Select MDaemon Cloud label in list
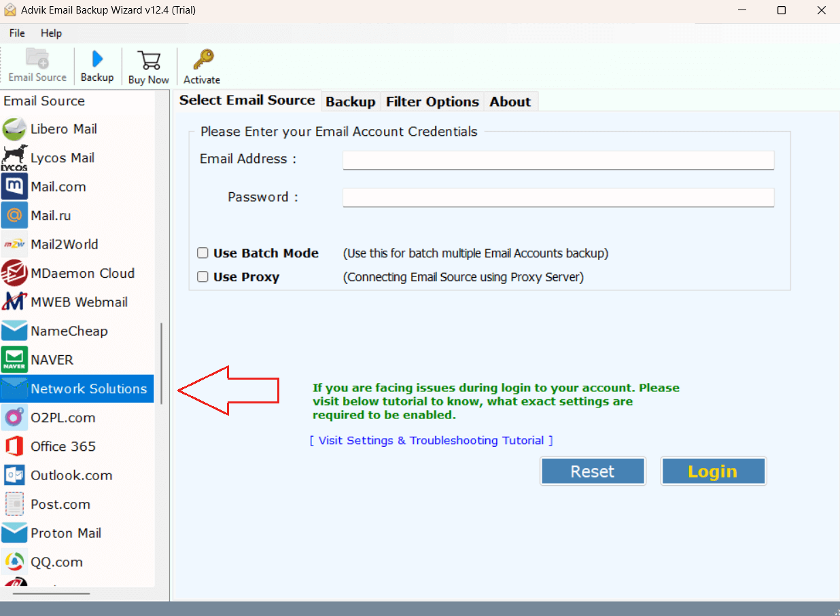840x616 pixels. click(83, 273)
